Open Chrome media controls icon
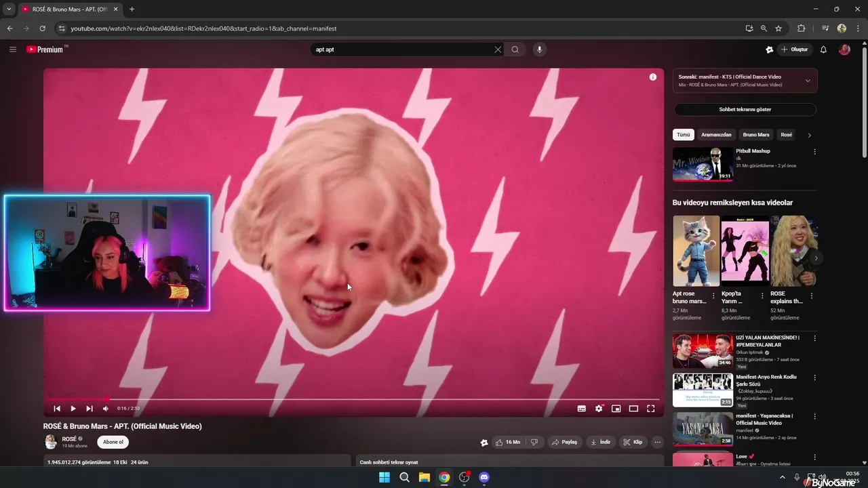This screenshot has height=488, width=868. (825, 28)
